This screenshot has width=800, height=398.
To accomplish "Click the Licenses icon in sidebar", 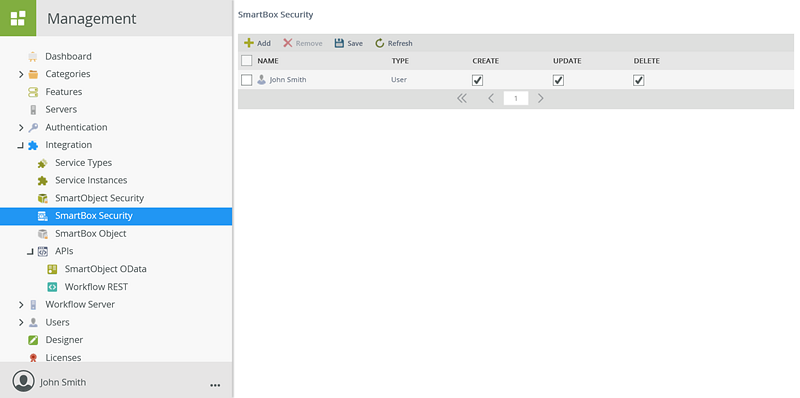I will point(33,358).
